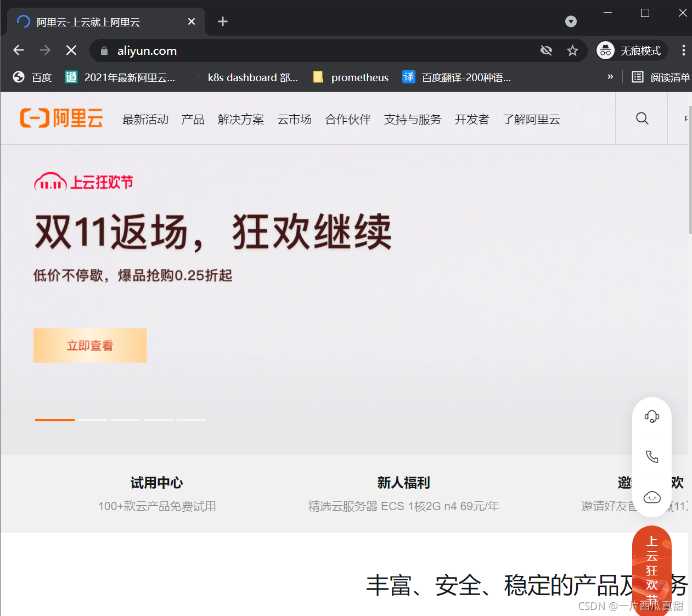Open the chatbot assistant face icon
Screen dimensions: 692x616
pyautogui.click(x=652, y=498)
